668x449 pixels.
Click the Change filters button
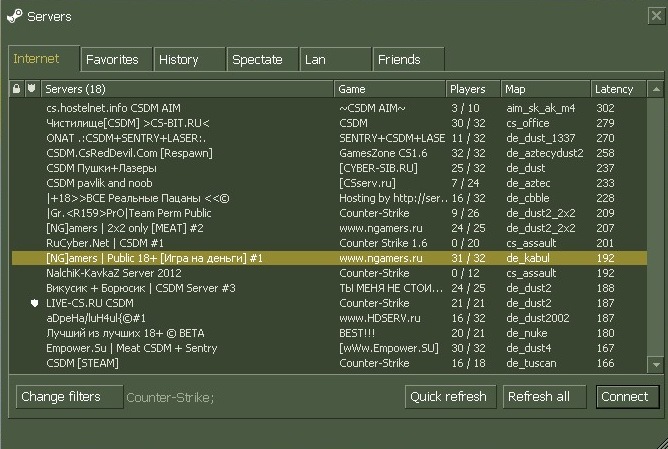pyautogui.click(x=69, y=397)
